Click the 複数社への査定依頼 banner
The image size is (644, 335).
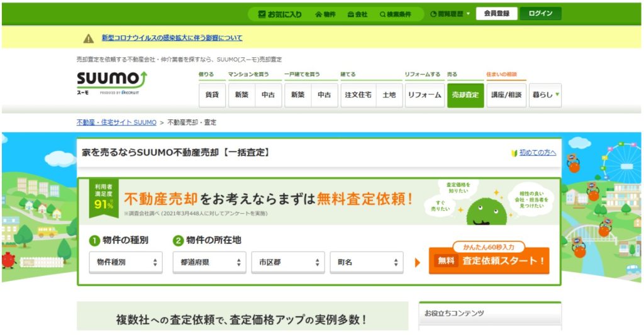click(242, 316)
